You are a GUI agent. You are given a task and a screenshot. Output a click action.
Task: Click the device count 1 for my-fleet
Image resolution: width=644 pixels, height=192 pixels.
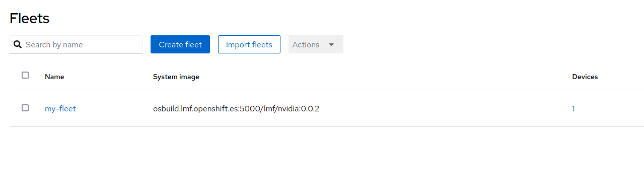(574, 108)
